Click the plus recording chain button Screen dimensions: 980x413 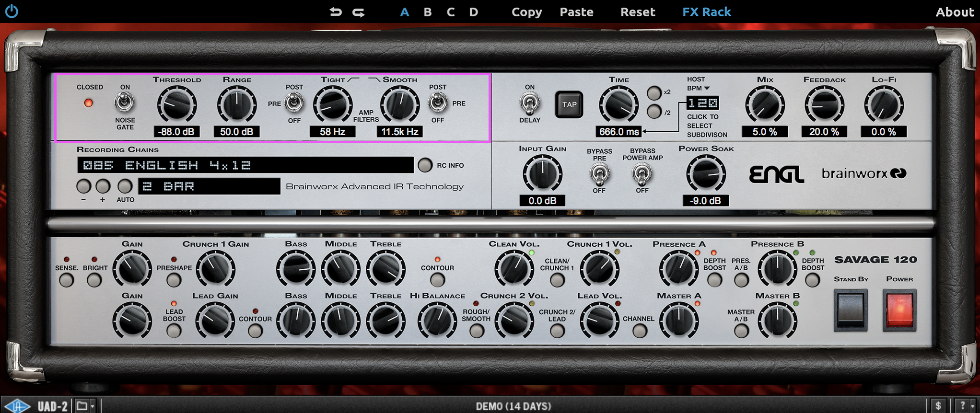click(x=103, y=186)
